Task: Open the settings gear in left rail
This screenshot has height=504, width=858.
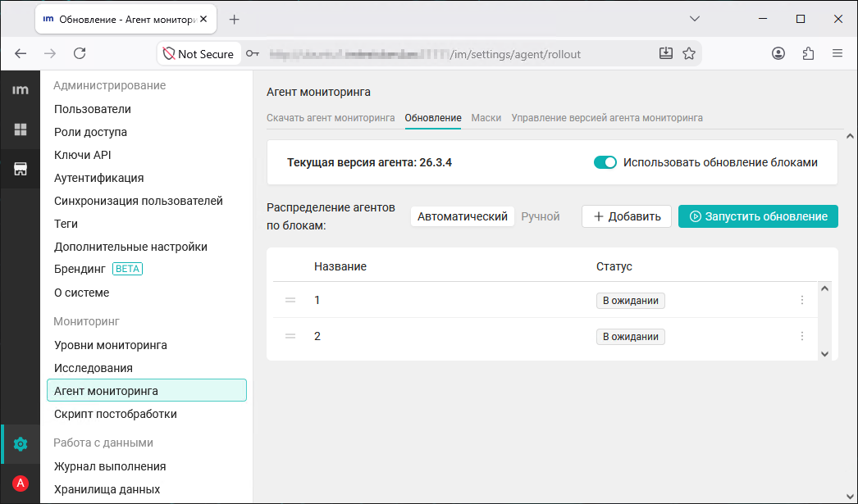Action: pyautogui.click(x=21, y=444)
